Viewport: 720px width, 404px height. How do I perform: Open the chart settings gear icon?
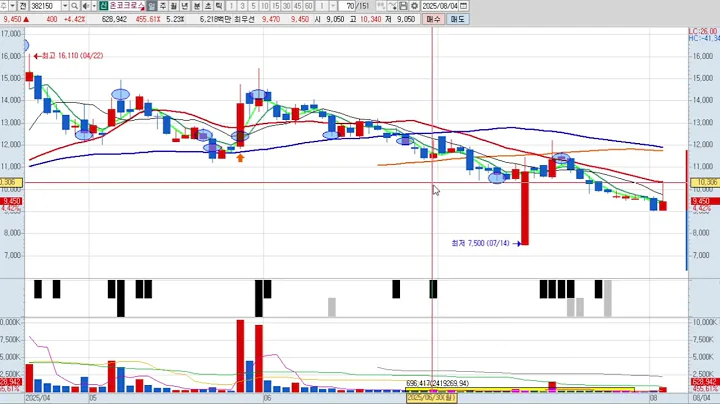tap(414, 6)
